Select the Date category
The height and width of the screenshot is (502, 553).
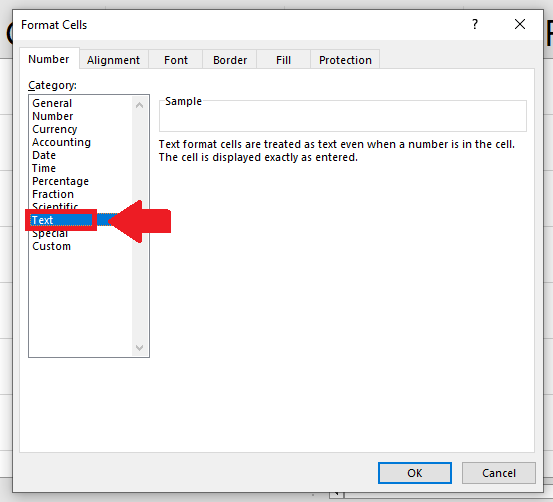[x=44, y=155]
